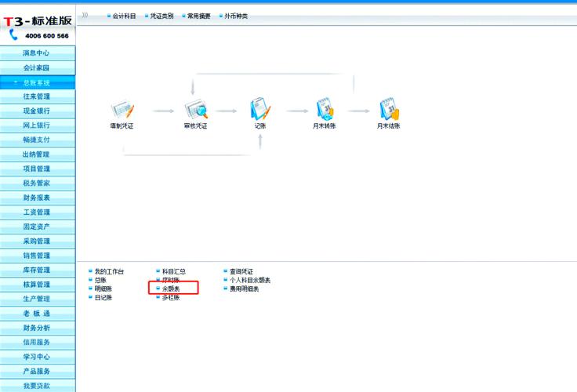Select 核算管理 in the sidebar
Image resolution: width=577 pixels, height=392 pixels.
[38, 284]
